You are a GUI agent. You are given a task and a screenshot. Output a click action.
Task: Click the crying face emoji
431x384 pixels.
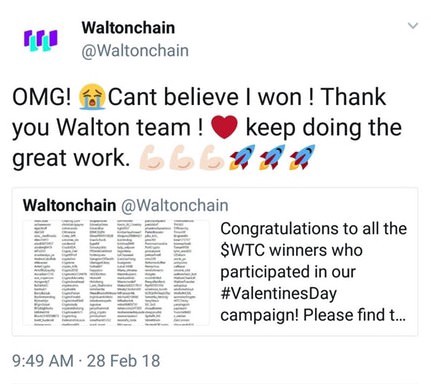pos(92,97)
